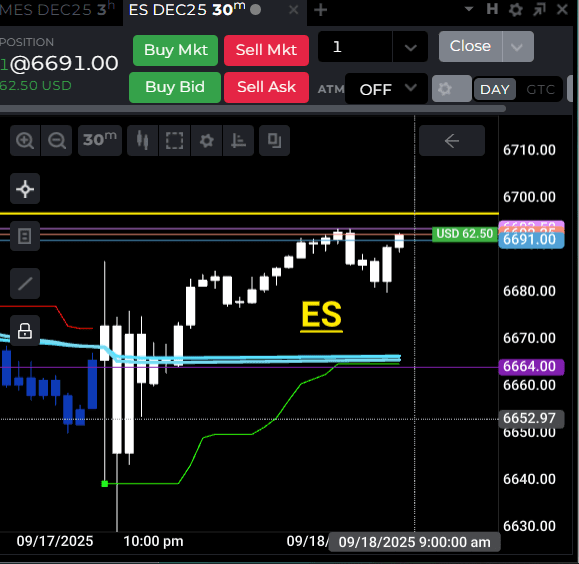
Task: Open chart settings gear in toolbar
Action: click(206, 140)
